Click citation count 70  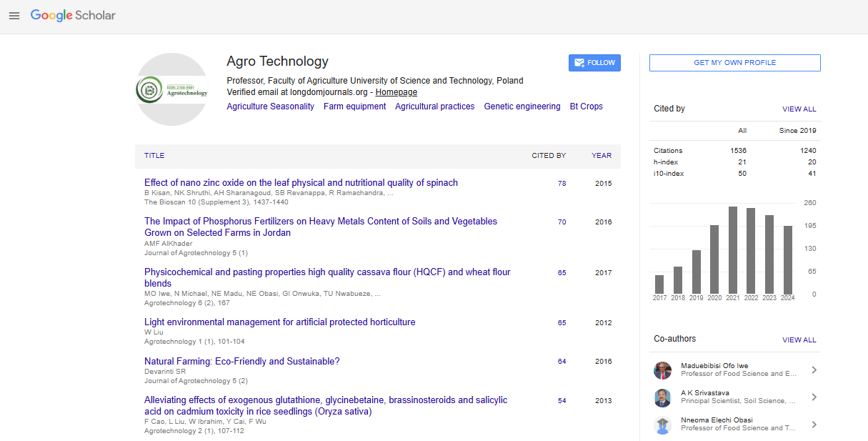click(x=562, y=222)
